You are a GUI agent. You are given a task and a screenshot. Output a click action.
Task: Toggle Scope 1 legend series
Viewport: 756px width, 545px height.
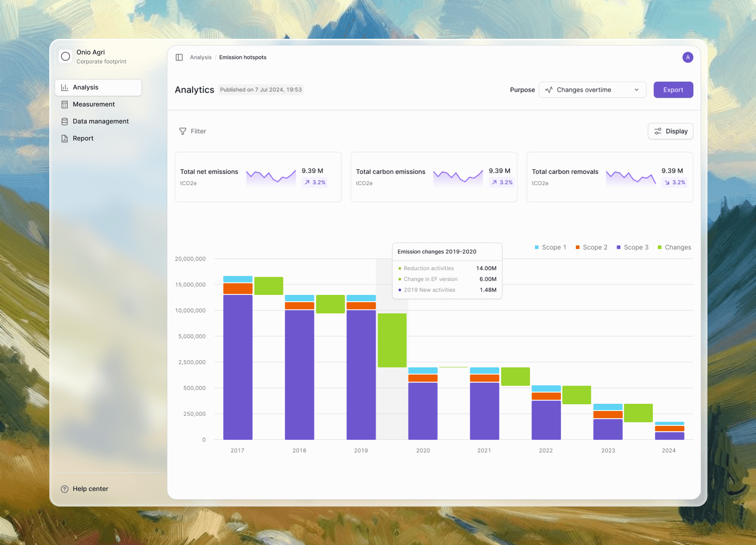point(551,247)
